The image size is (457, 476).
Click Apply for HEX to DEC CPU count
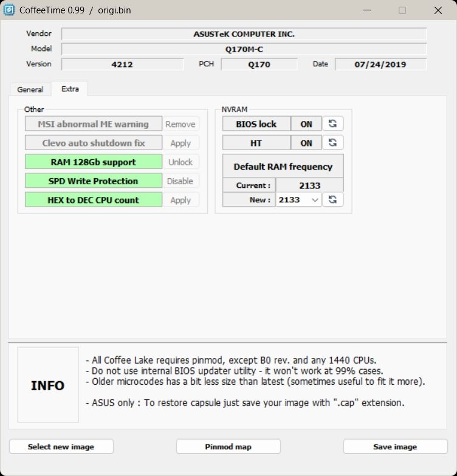(x=180, y=200)
